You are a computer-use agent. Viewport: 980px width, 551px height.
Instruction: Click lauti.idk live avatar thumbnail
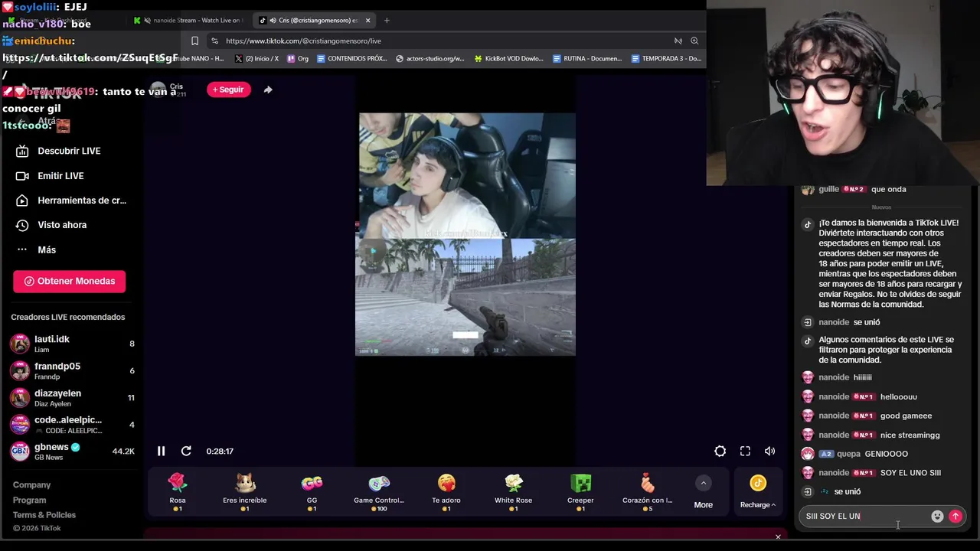(20, 344)
